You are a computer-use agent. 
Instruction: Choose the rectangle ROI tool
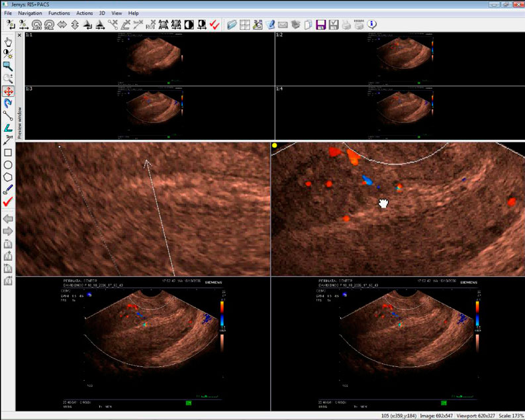click(8, 152)
